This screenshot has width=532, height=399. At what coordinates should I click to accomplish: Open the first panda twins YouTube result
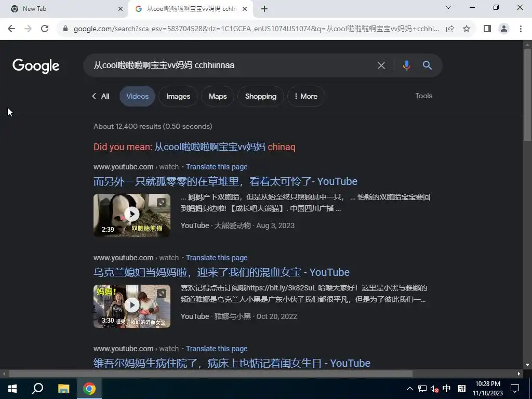[x=225, y=181]
